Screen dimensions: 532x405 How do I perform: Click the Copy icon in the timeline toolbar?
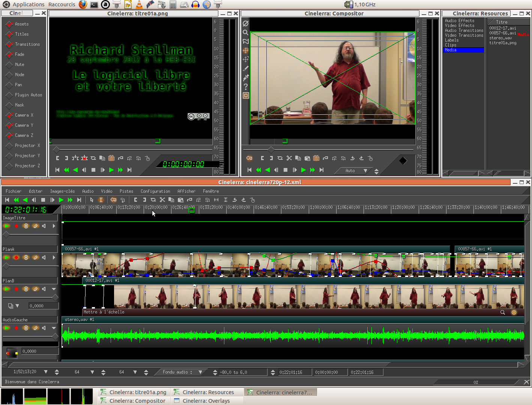171,200
